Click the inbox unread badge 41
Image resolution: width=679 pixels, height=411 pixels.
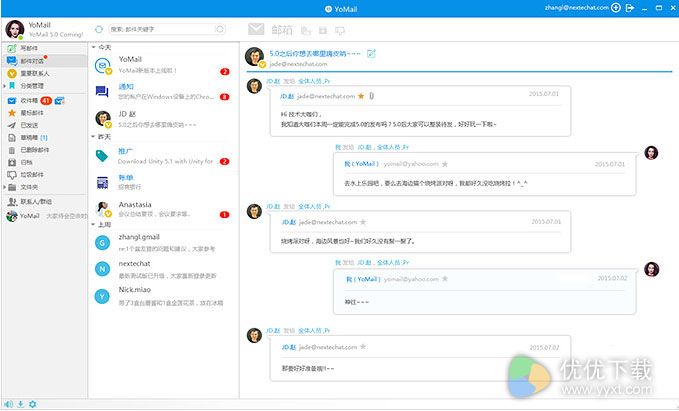click(x=46, y=100)
